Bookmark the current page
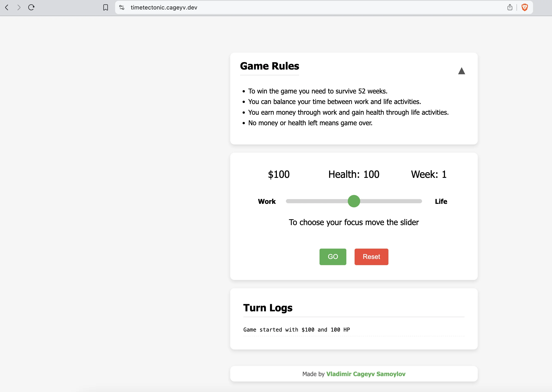Viewport: 552px width, 392px height. click(105, 7)
